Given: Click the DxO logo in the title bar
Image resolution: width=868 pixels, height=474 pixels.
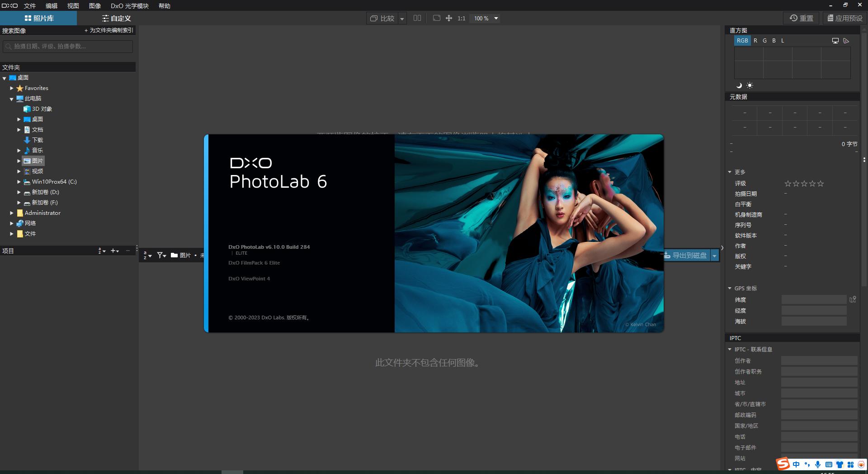Looking at the screenshot, I should click(x=9, y=6).
